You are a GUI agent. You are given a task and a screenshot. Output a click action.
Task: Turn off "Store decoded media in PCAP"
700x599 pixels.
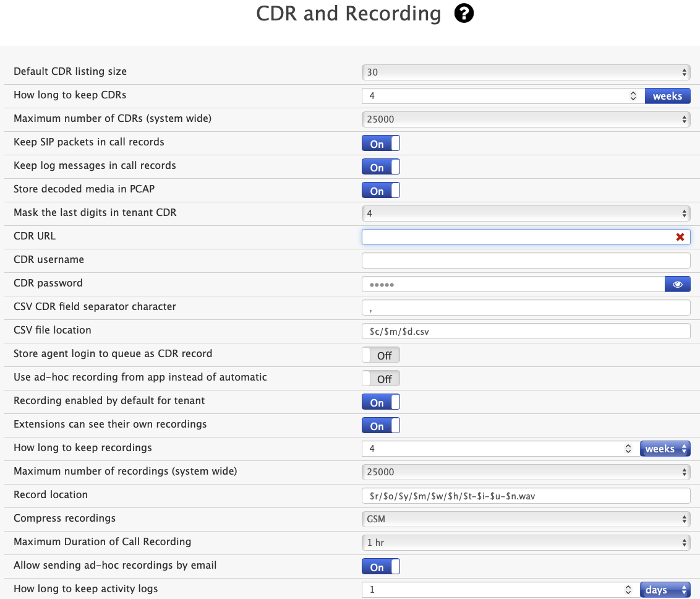coord(380,190)
